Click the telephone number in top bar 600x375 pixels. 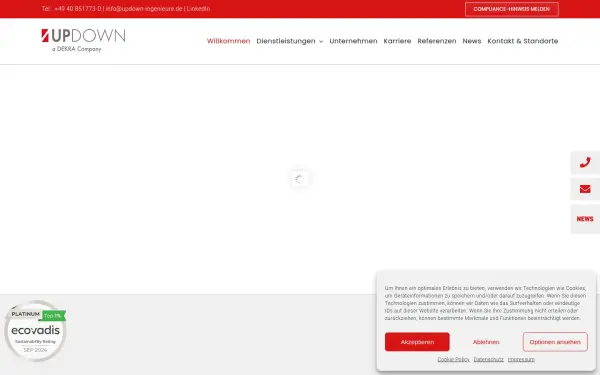click(78, 9)
